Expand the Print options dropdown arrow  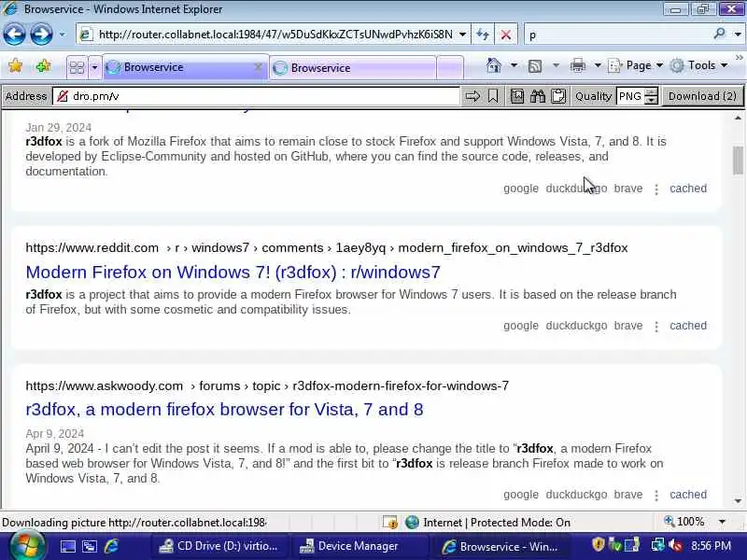(598, 65)
